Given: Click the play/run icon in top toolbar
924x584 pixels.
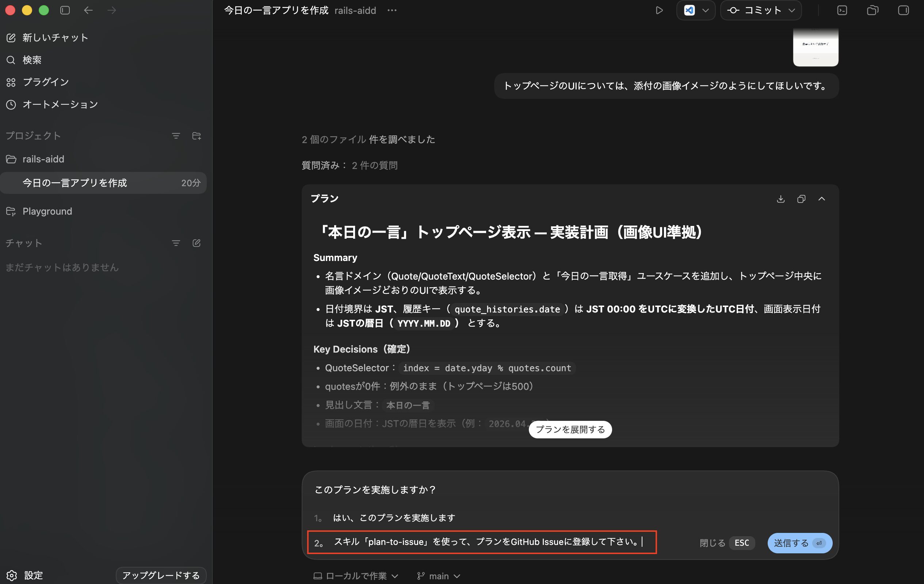Looking at the screenshot, I should click(x=659, y=10).
